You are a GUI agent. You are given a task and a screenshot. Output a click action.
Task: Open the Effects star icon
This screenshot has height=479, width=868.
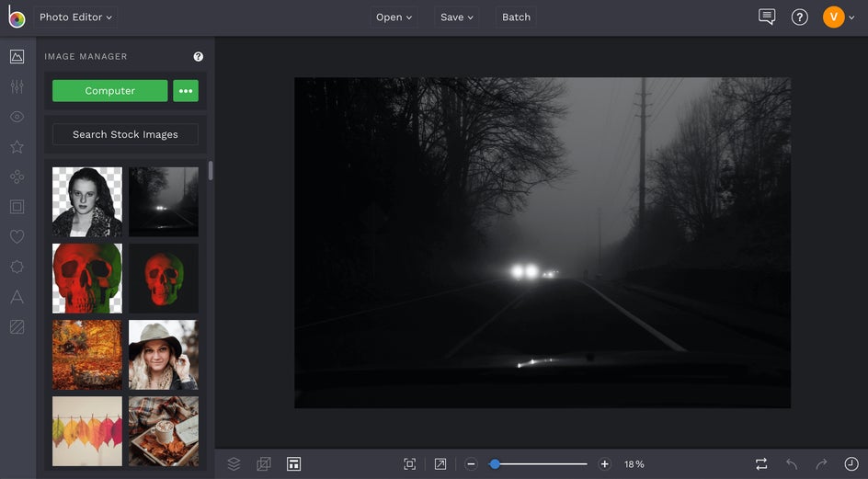tap(17, 147)
